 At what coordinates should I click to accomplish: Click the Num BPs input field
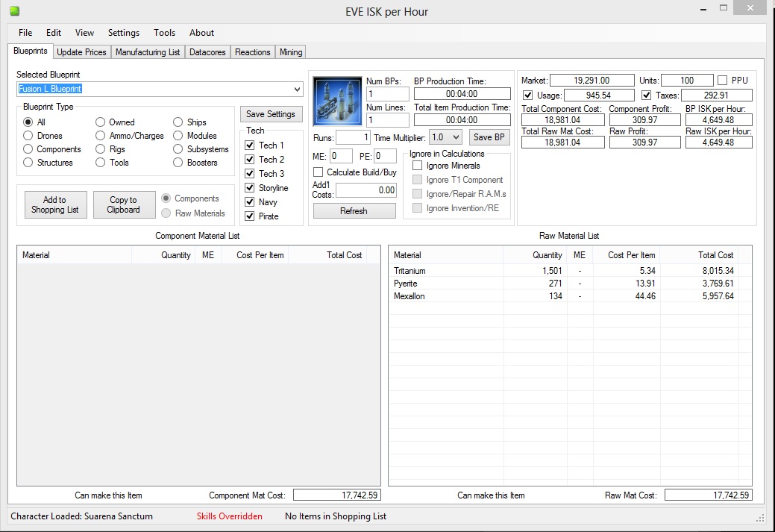388,94
